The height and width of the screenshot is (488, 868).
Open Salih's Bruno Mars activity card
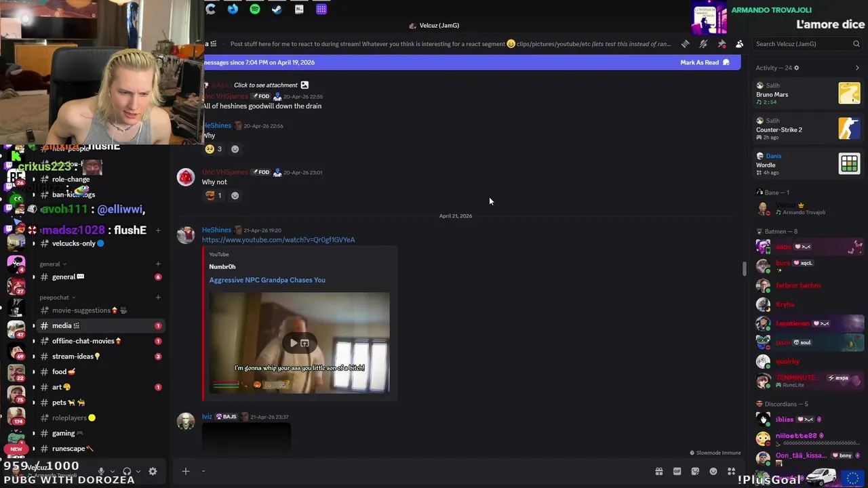tap(808, 94)
